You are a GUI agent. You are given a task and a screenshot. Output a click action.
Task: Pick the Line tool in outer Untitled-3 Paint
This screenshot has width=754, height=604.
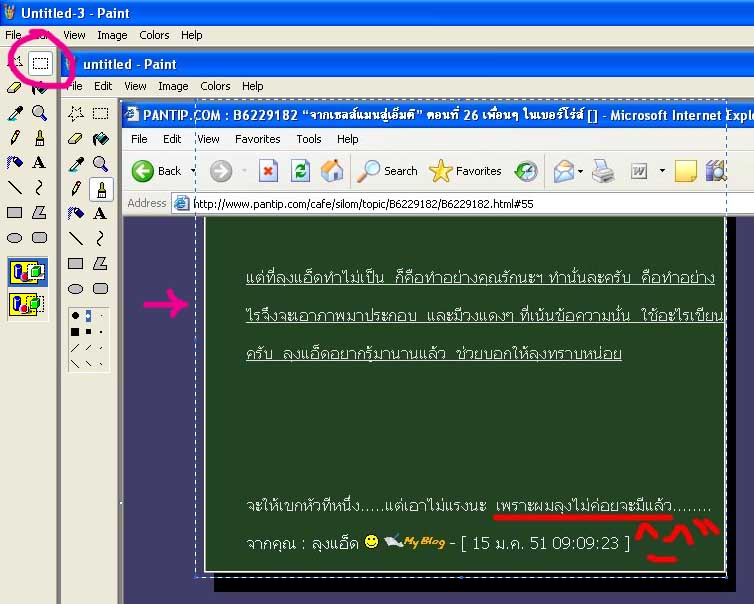click(14, 188)
